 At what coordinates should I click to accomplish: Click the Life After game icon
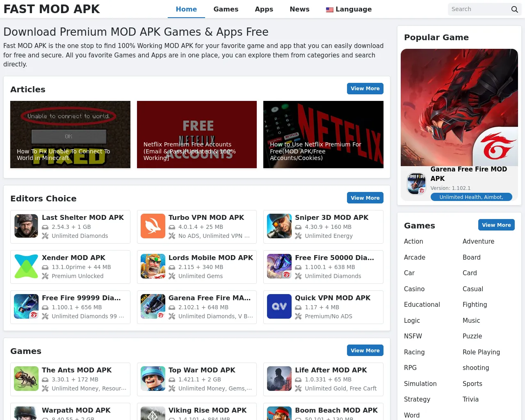point(279,379)
